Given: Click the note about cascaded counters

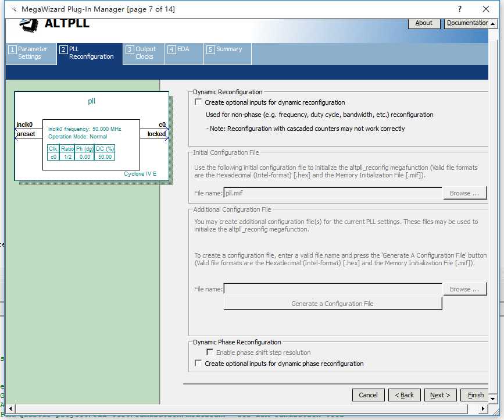Looking at the screenshot, I should [x=305, y=129].
